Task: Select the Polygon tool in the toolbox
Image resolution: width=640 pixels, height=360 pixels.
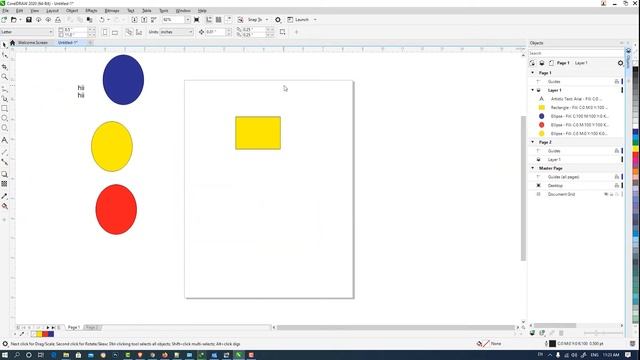Action: coord(4,128)
